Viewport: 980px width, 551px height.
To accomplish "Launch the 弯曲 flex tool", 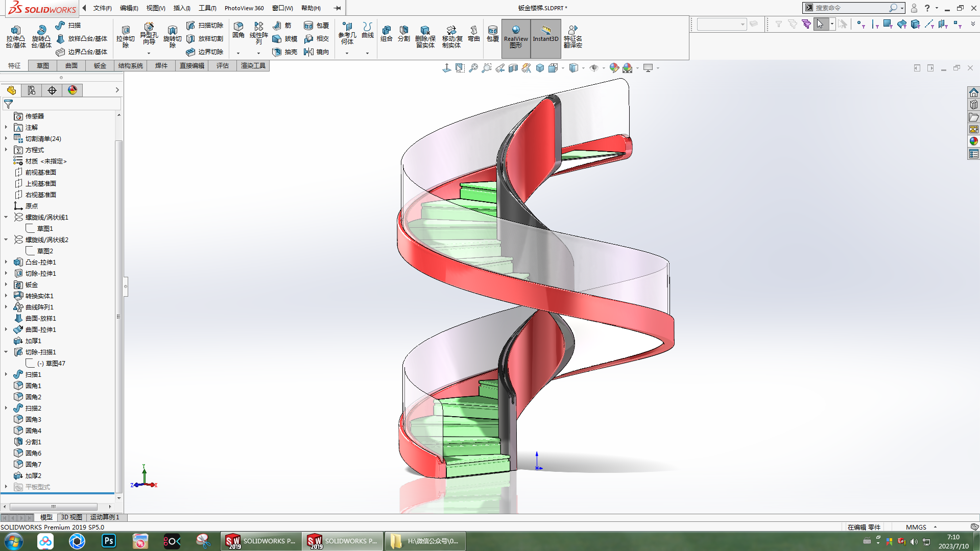I will coord(474,34).
